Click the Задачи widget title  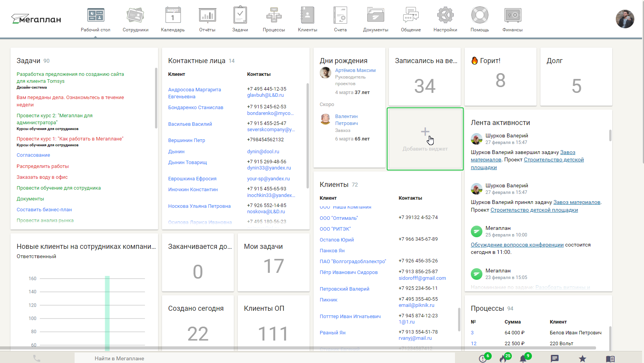pyautogui.click(x=29, y=61)
